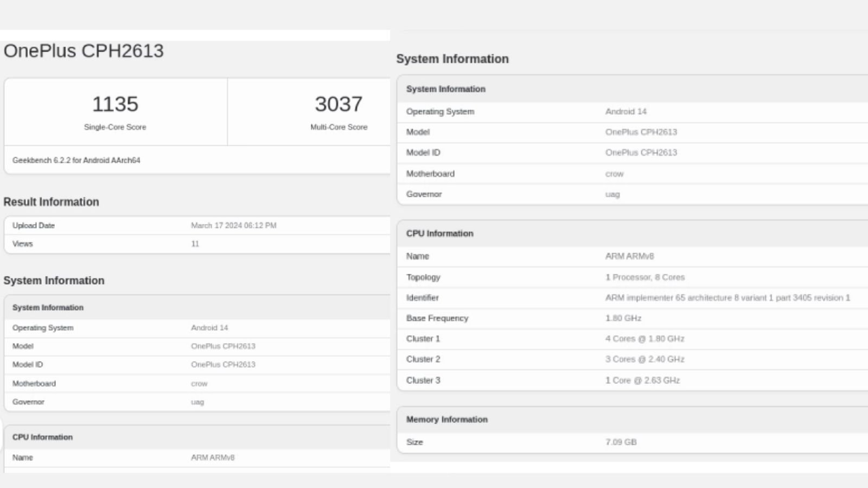This screenshot has width=868, height=488.
Task: Select the Model value in left panel
Action: click(223, 346)
